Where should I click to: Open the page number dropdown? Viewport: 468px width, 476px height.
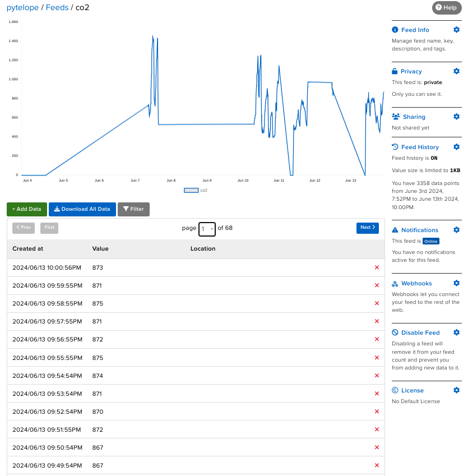tap(207, 228)
